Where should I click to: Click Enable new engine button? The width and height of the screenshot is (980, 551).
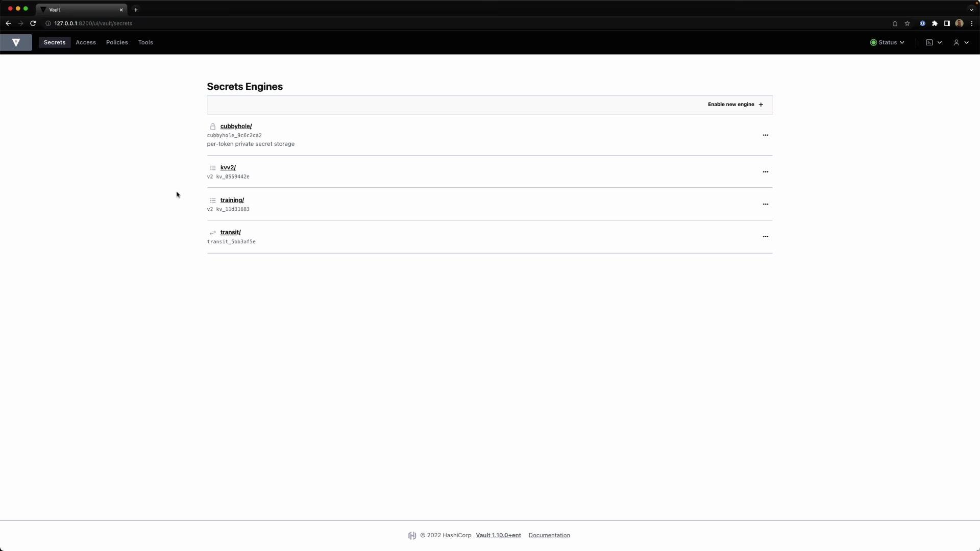pos(736,104)
